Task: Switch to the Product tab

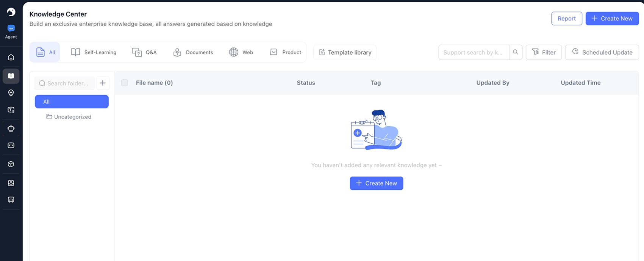Action: (285, 52)
